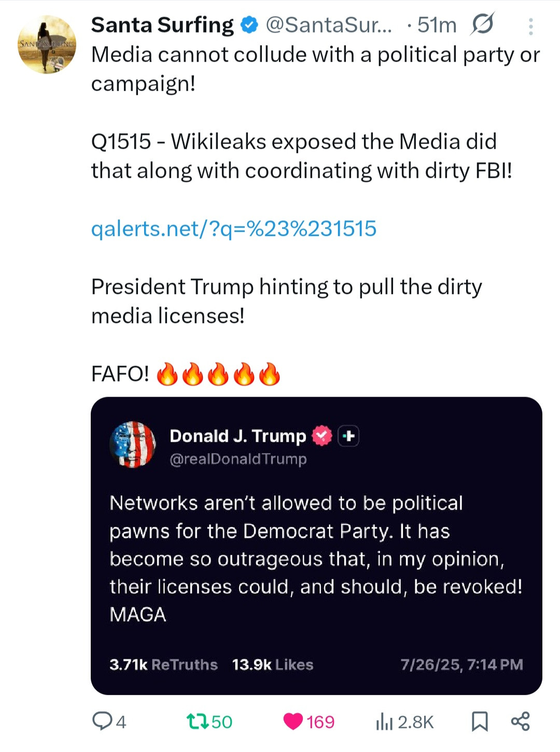This screenshot has width=560, height=752.
Task: Open Santa Surfing profile picture
Action: pos(47,45)
